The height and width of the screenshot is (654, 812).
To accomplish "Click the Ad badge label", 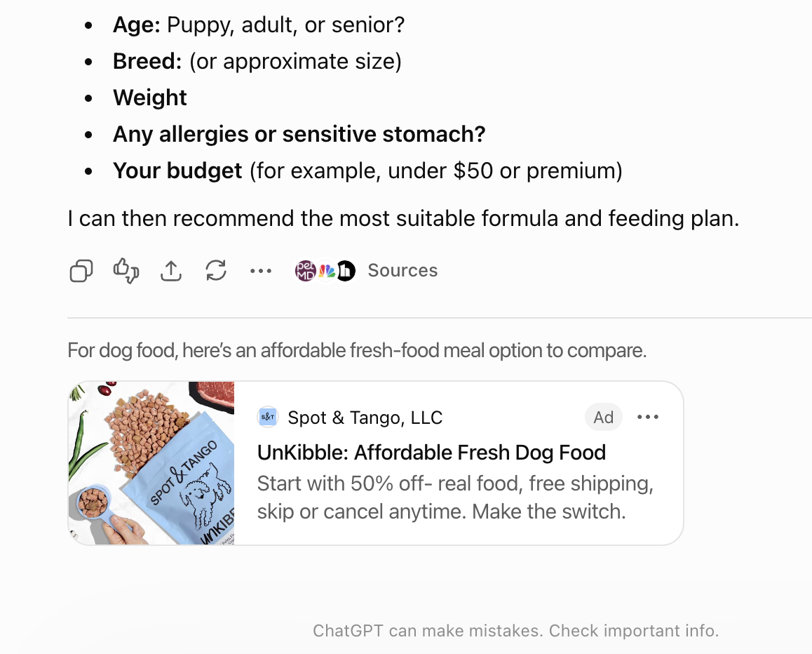I will pyautogui.click(x=603, y=418).
